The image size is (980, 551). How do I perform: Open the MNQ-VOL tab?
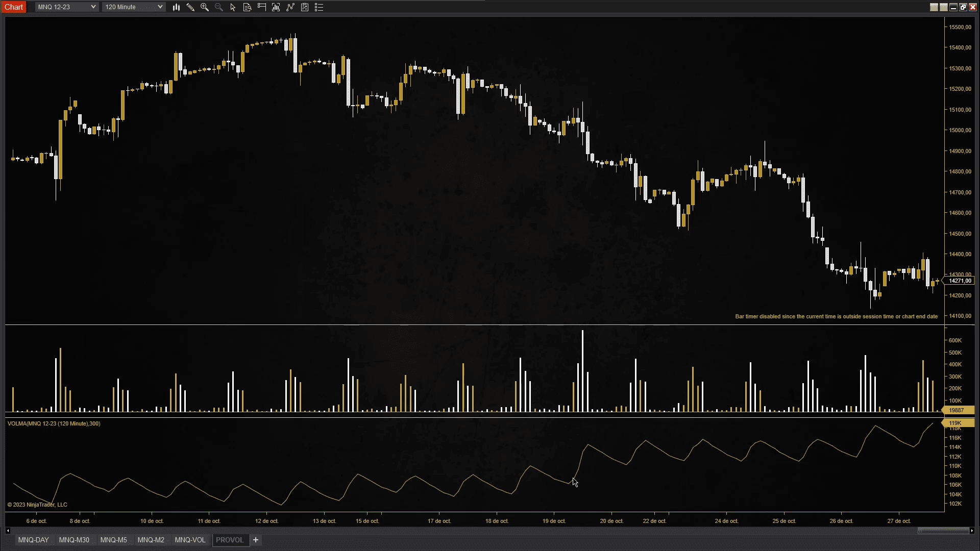[190, 540]
